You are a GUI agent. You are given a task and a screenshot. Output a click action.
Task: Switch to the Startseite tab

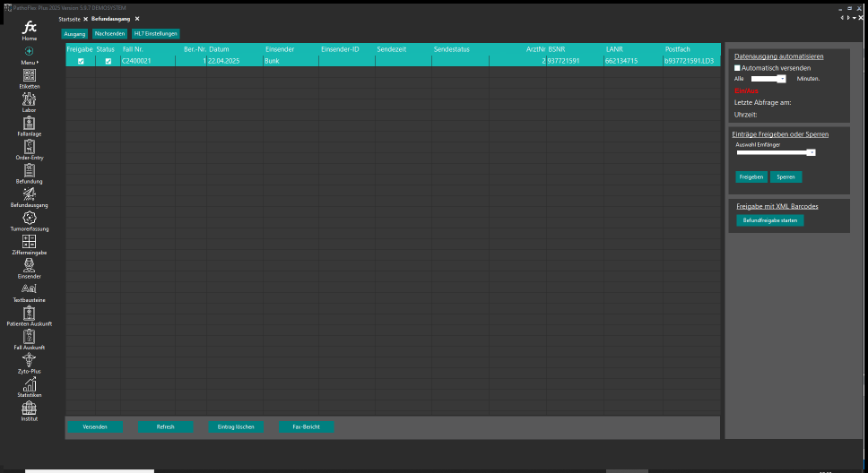click(68, 19)
